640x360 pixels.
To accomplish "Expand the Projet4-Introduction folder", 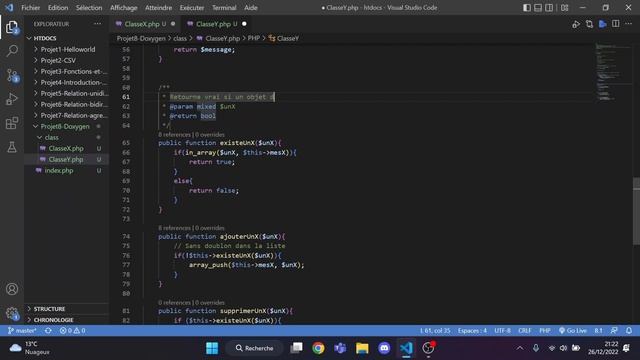I will [67, 82].
